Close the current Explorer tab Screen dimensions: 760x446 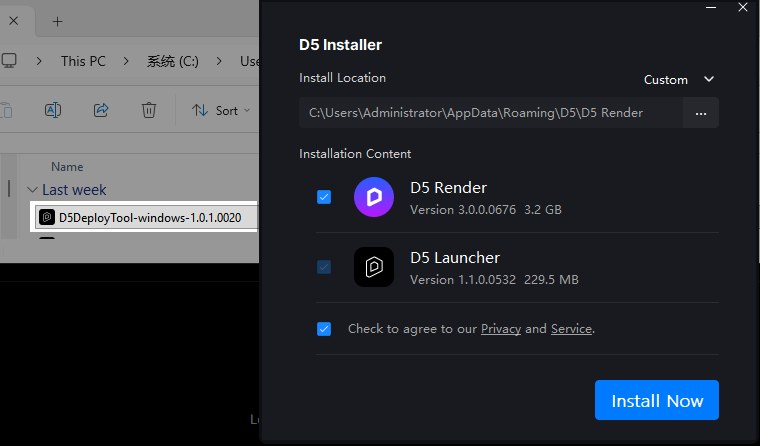point(14,21)
